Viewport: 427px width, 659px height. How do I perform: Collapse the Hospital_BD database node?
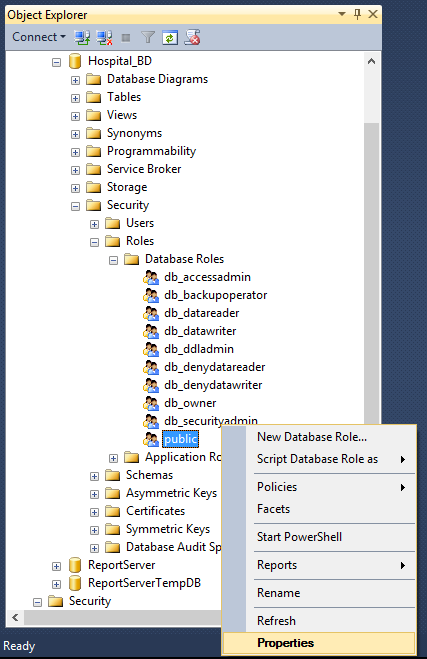(x=56, y=62)
